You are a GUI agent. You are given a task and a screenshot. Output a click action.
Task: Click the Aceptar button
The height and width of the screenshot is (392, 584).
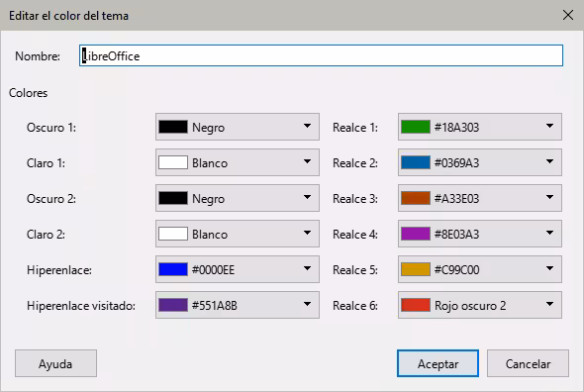438,363
